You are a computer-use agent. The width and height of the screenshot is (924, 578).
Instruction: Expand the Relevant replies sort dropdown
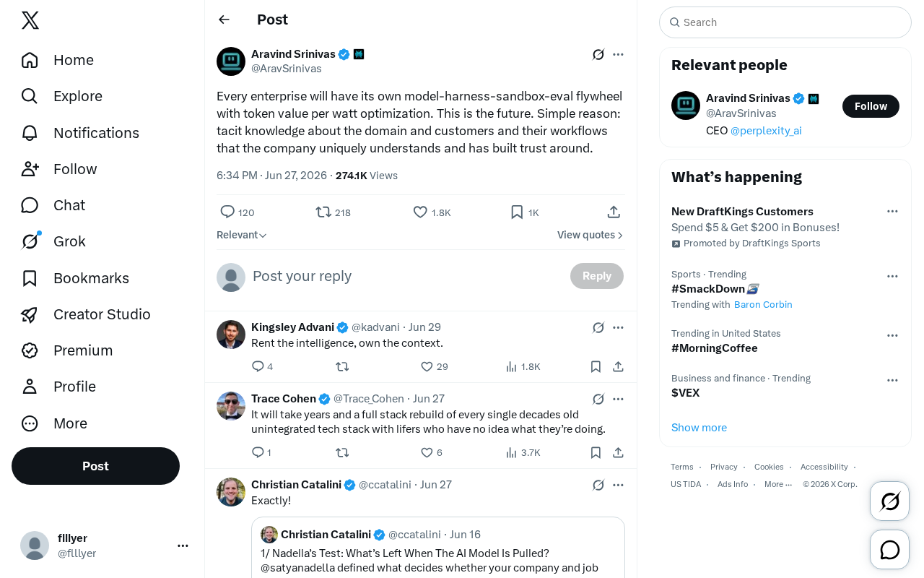242,235
